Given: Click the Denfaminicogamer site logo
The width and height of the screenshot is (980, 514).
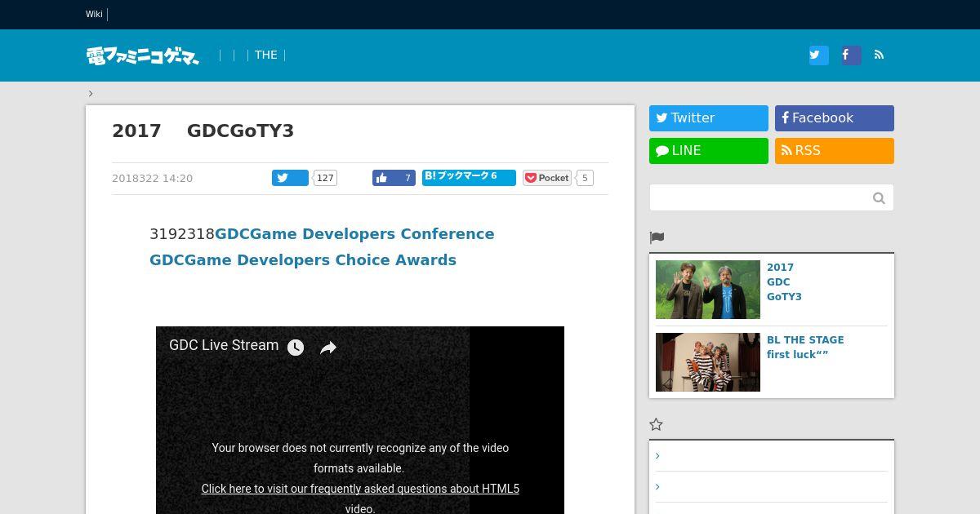Looking at the screenshot, I should pyautogui.click(x=143, y=55).
